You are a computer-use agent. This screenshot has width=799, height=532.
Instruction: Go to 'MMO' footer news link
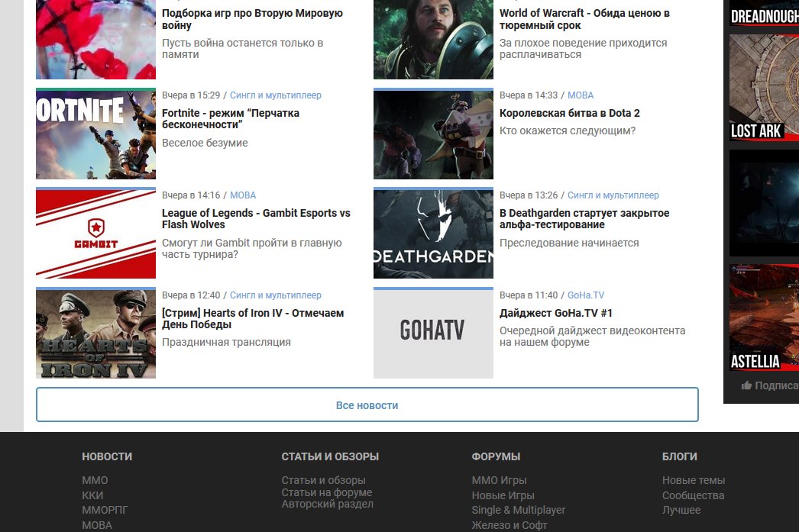tap(95, 480)
